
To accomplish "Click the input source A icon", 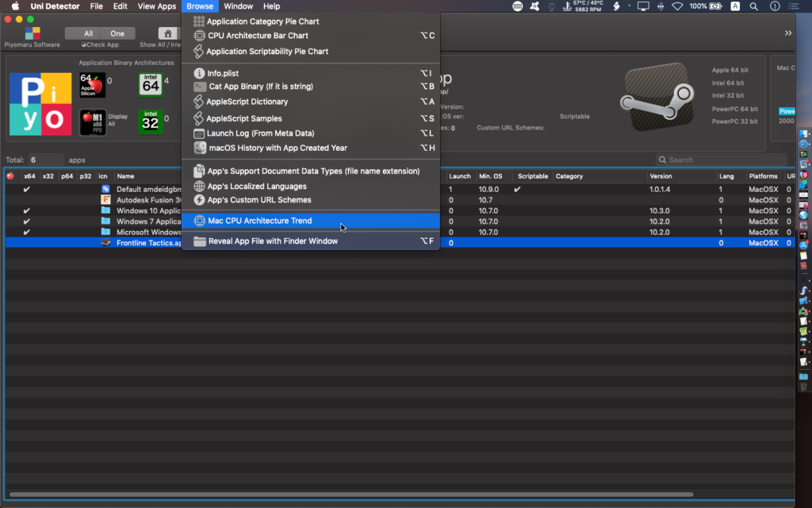I will (735, 6).
